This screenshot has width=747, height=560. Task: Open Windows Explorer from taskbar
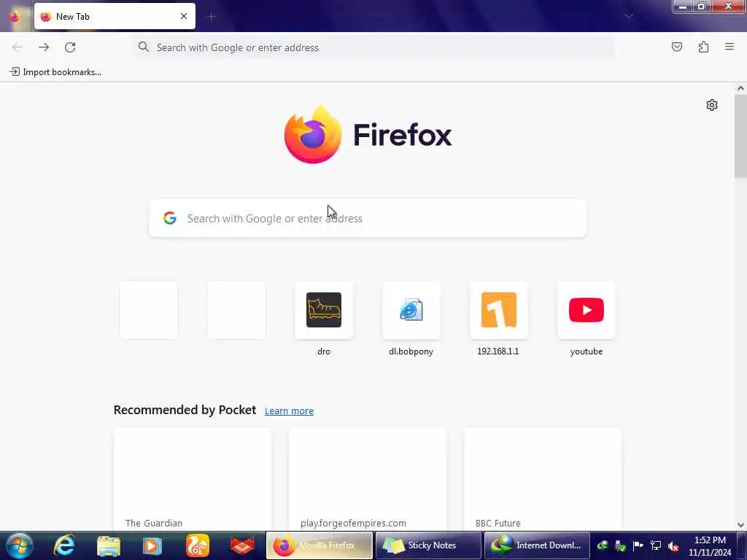pyautogui.click(x=109, y=545)
